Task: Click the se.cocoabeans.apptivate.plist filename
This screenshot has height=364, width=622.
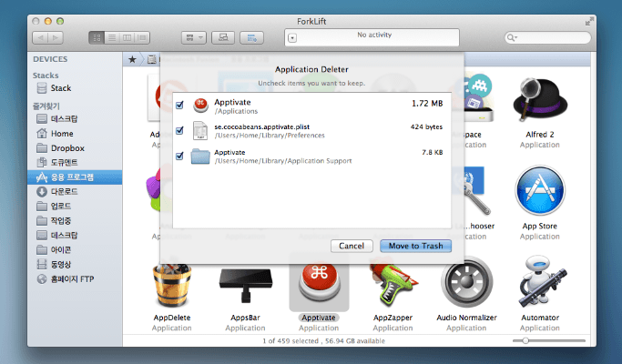Action: pyautogui.click(x=261, y=126)
